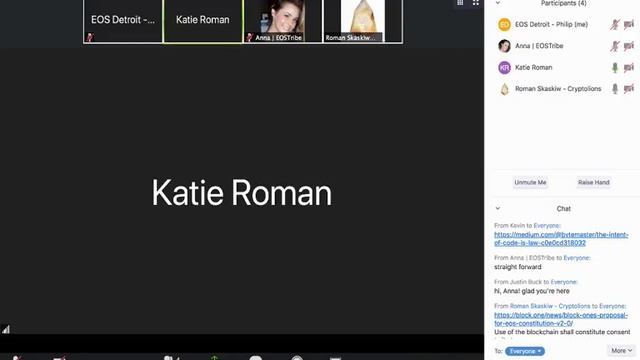This screenshot has width=640, height=360.
Task: Click chat message 'hi, Anna! glad you're here'
Action: (x=531, y=291)
